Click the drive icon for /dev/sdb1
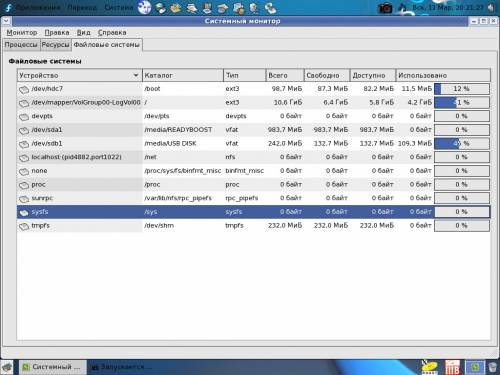500x375 pixels. 24,144
